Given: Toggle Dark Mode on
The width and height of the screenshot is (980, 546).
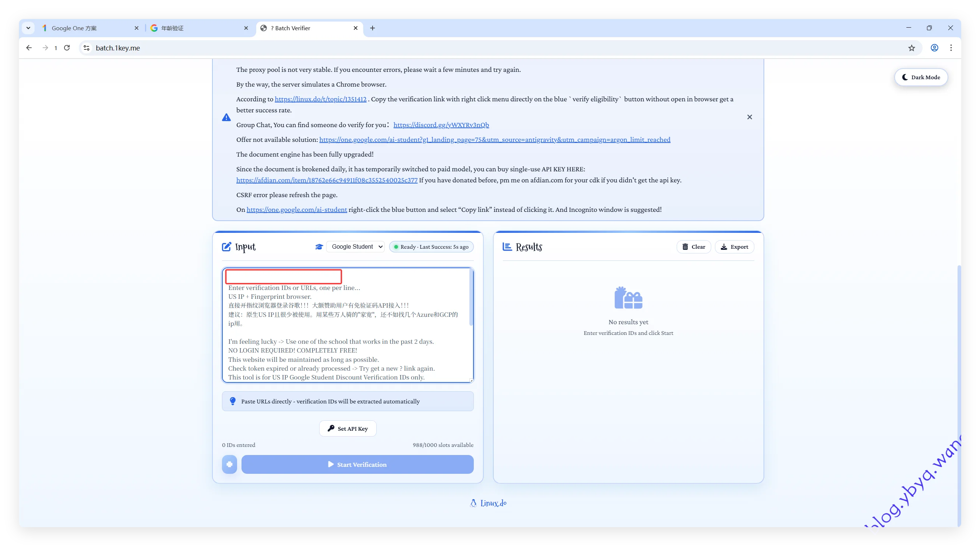Looking at the screenshot, I should pos(921,77).
